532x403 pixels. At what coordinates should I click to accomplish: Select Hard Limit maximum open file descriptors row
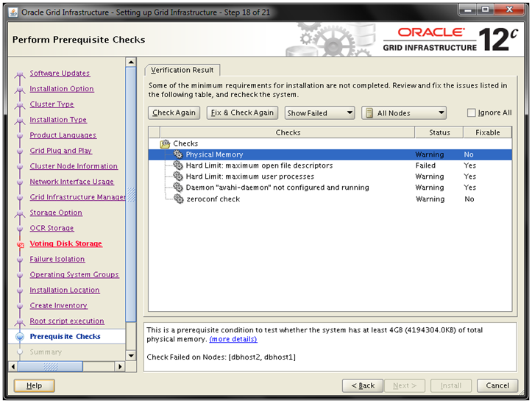[330, 165]
